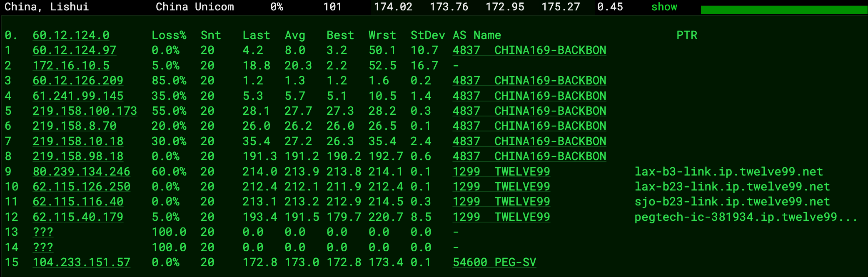This screenshot has width=868, height=277.
Task: Open AS 1299 TWELVE99 link in hop 11
Action: click(501, 202)
